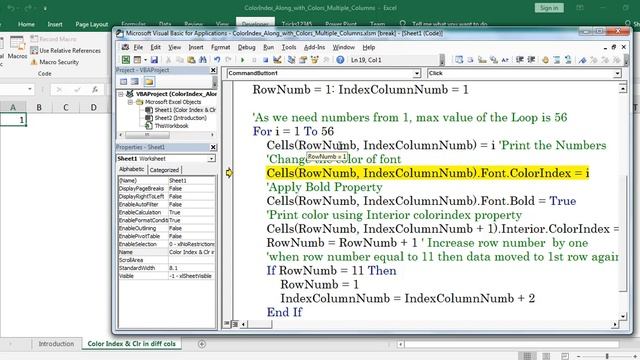Open the Home ribbon tab in Excel
This screenshot has width=640, height=360.
click(x=26, y=24)
